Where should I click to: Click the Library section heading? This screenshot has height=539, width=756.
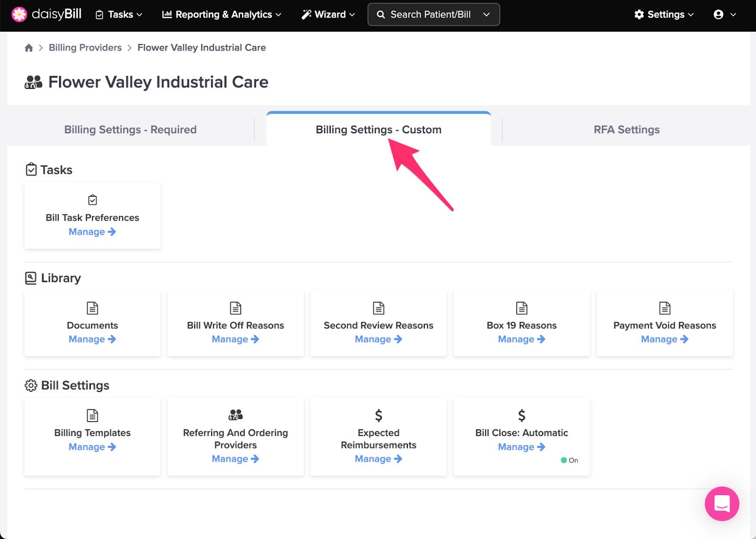click(61, 278)
